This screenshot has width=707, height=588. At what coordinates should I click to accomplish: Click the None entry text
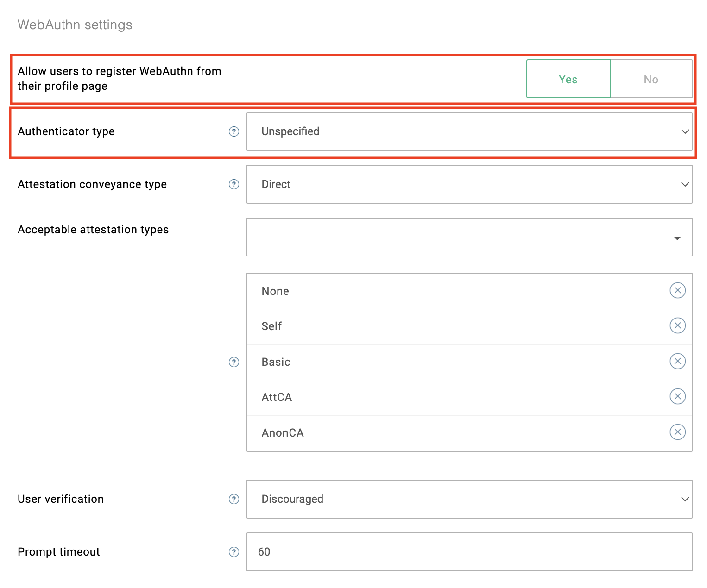coord(275,291)
